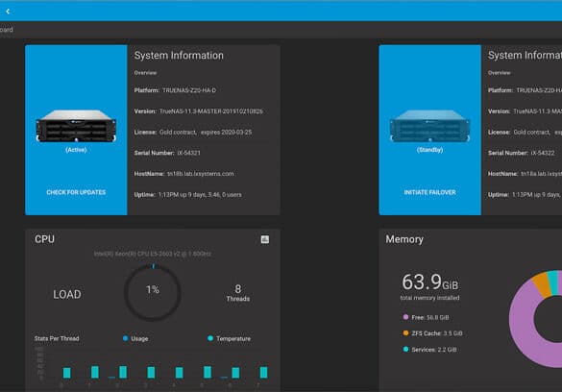This screenshot has height=392, width=562.
Task: Click the ZFS Cache legend dot
Action: pyautogui.click(x=405, y=333)
